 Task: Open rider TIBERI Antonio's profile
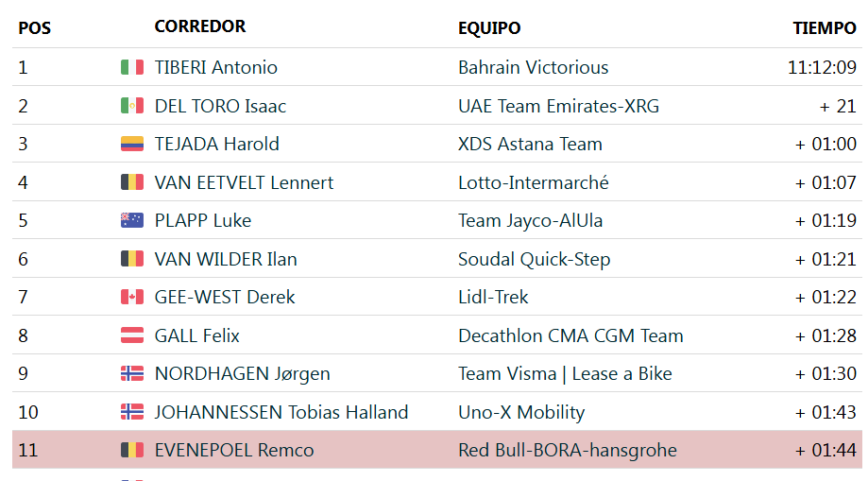coord(215,67)
